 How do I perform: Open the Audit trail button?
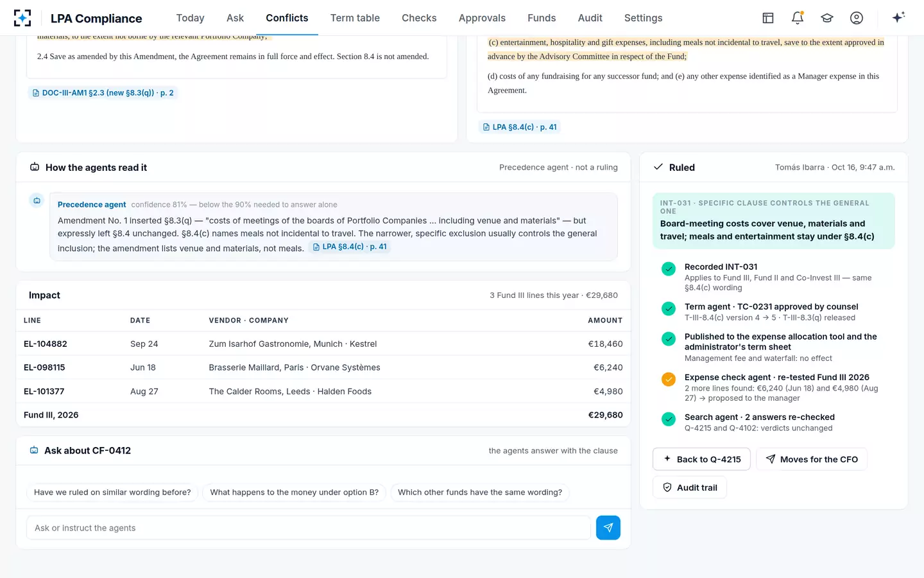click(690, 487)
